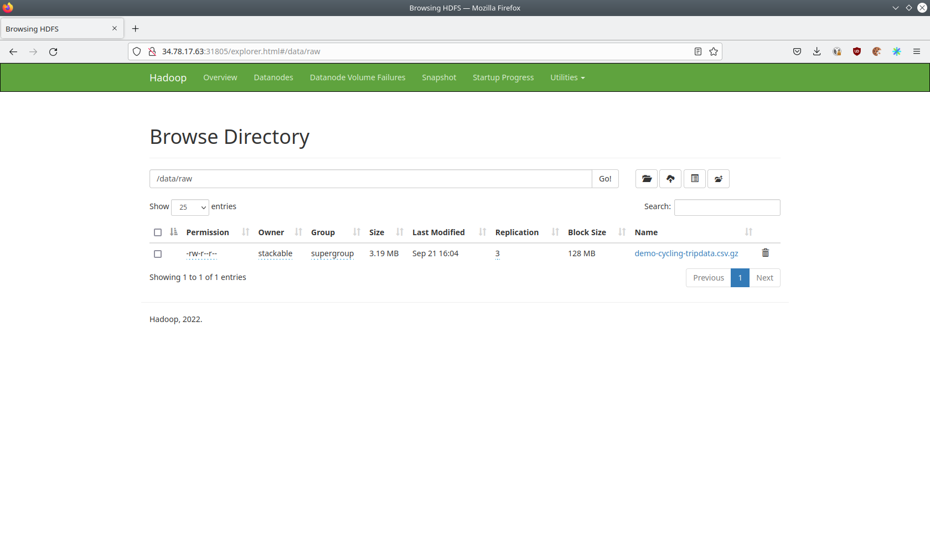Open the Cut & Paste clipboard icon
This screenshot has width=930, height=560.
click(694, 179)
